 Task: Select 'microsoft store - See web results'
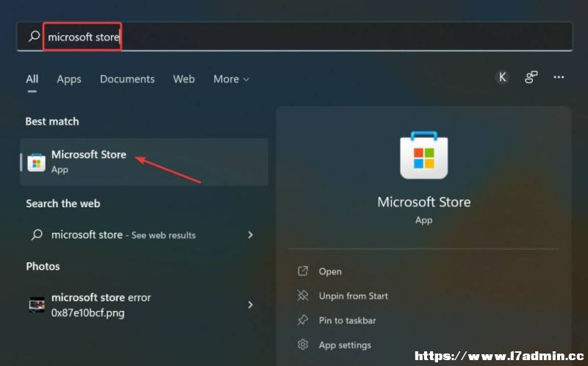144,235
